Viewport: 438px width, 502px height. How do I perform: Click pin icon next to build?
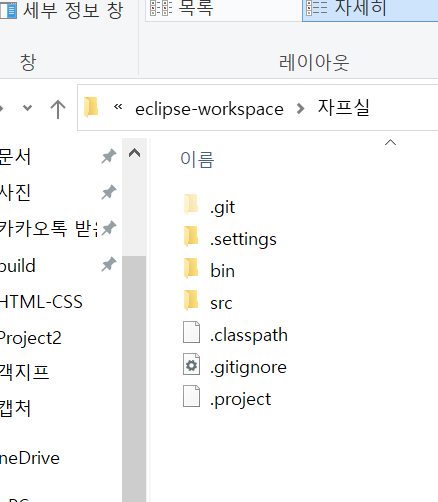109,265
